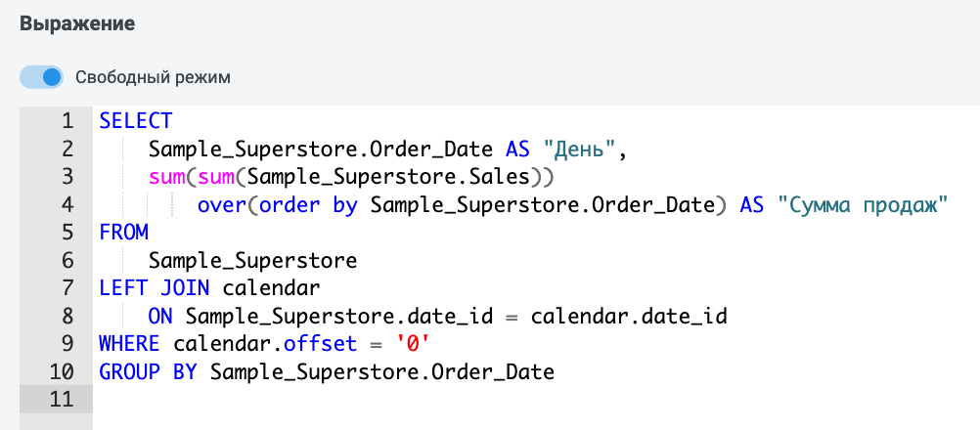
Task: Click the GROUP BY keyword
Action: point(148,372)
